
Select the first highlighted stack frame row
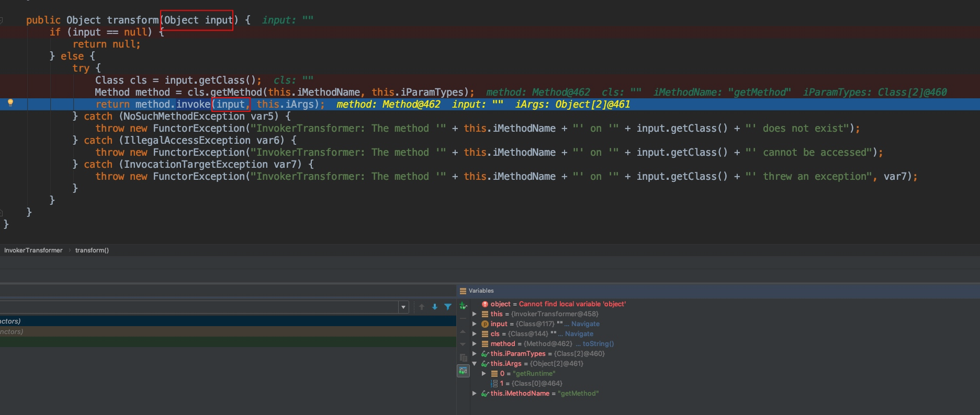pyautogui.click(x=228, y=321)
